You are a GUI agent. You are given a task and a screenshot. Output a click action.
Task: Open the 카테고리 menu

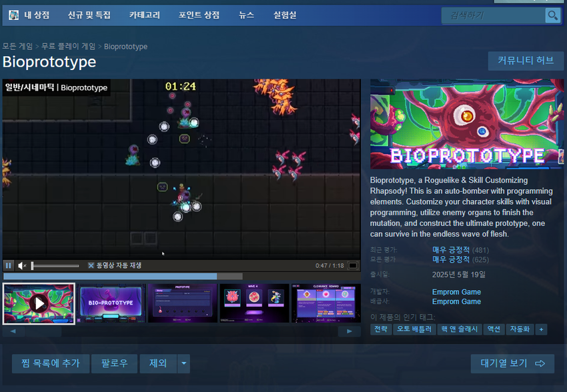145,15
